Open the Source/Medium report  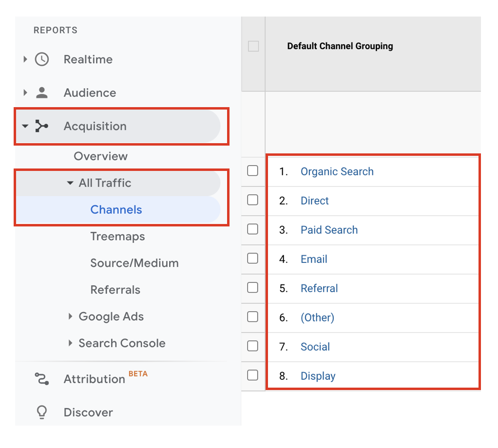[134, 263]
